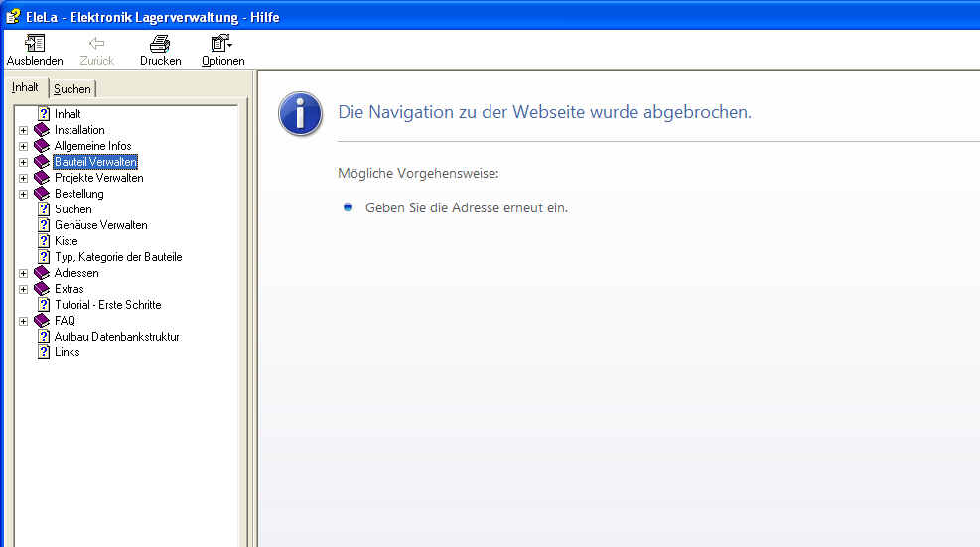The width and height of the screenshot is (980, 547).
Task: Expand the Adressen tree node
Action: click(23, 274)
